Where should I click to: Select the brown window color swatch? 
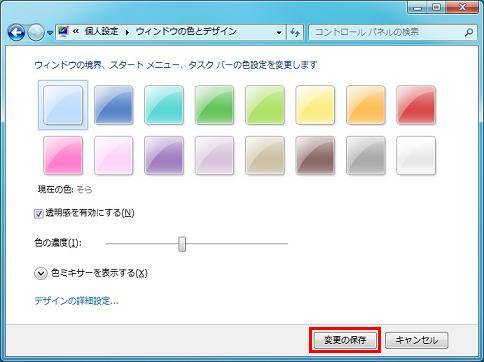[315, 155]
